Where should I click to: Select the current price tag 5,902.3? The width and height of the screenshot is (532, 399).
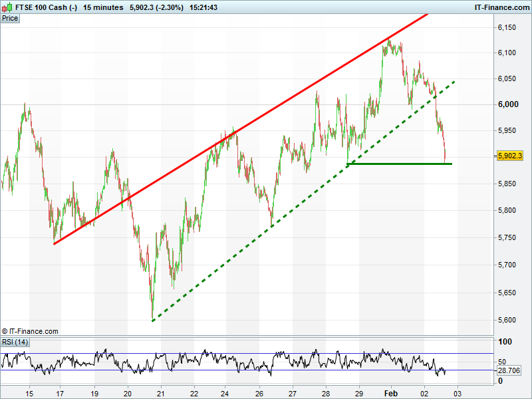click(x=509, y=156)
